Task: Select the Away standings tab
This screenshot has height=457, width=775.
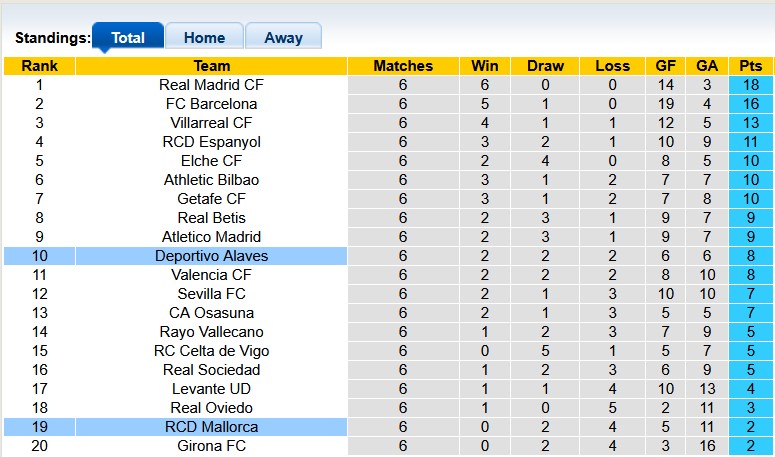Action: [283, 38]
